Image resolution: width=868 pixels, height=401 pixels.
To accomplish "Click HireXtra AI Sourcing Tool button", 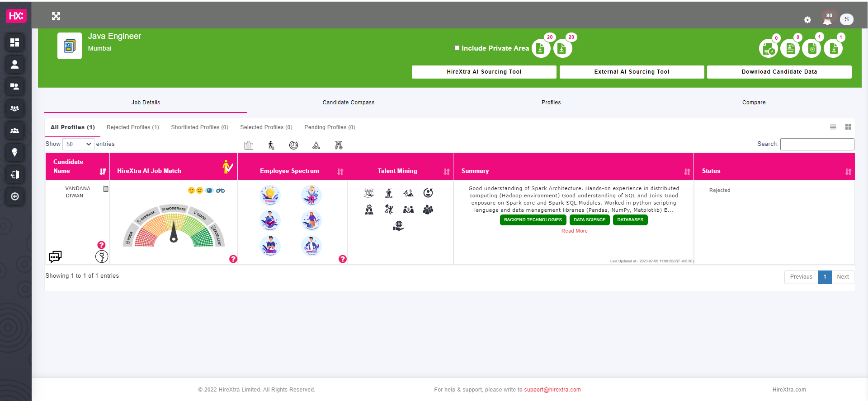I will [484, 72].
